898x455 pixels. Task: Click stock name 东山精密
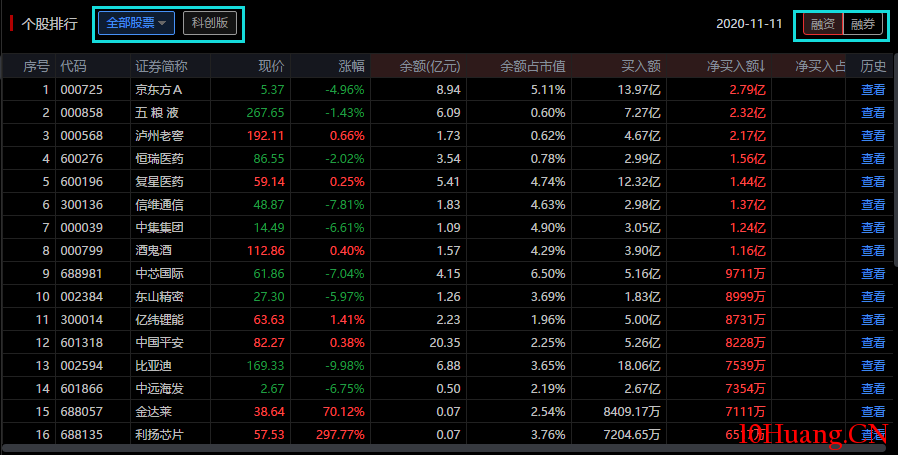coord(159,297)
